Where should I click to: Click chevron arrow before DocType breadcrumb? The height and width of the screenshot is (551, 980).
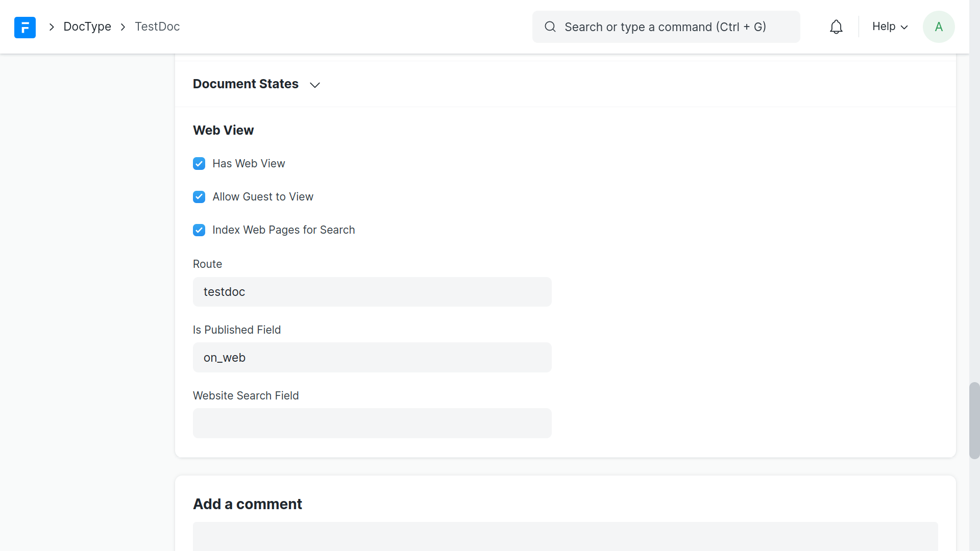(52, 27)
